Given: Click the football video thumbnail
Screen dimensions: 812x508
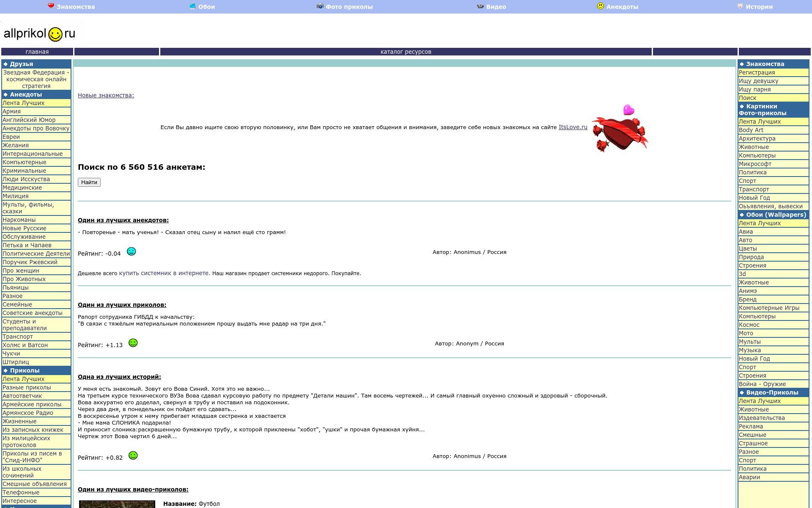Looking at the screenshot, I should tap(117, 504).
